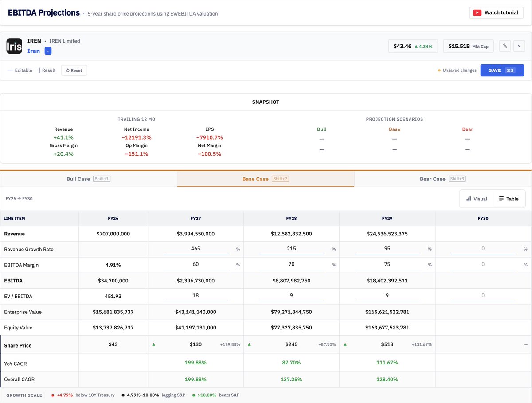Click the Iren company name link
Image resolution: width=532 pixels, height=403 pixels.
click(x=34, y=51)
